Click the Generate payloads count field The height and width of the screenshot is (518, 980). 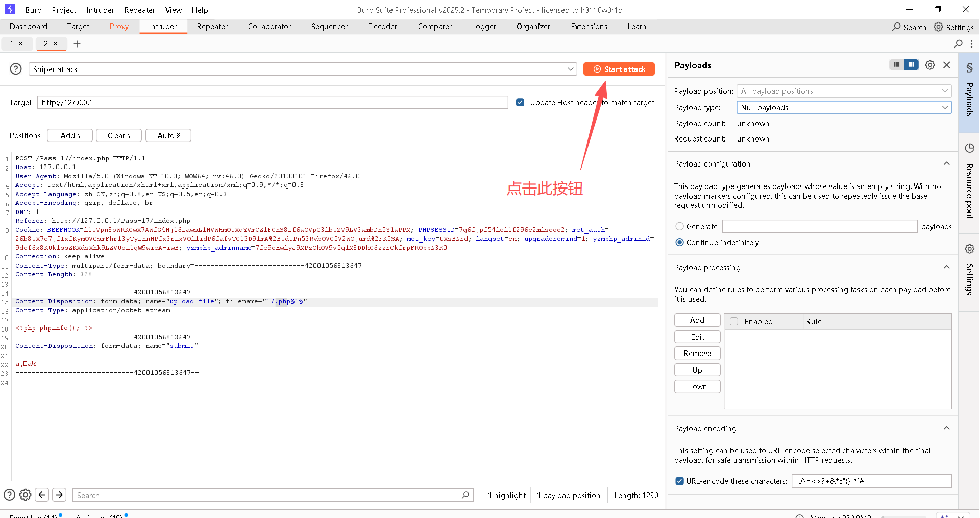coord(820,226)
